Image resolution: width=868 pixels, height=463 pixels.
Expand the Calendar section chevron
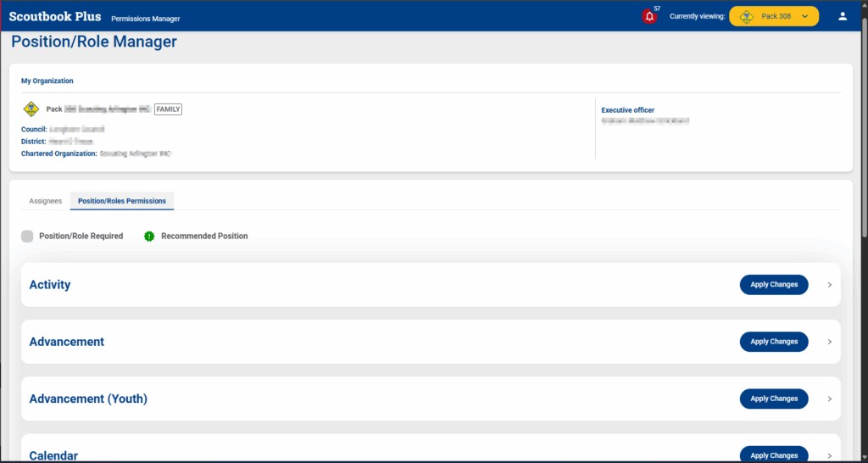tap(829, 455)
